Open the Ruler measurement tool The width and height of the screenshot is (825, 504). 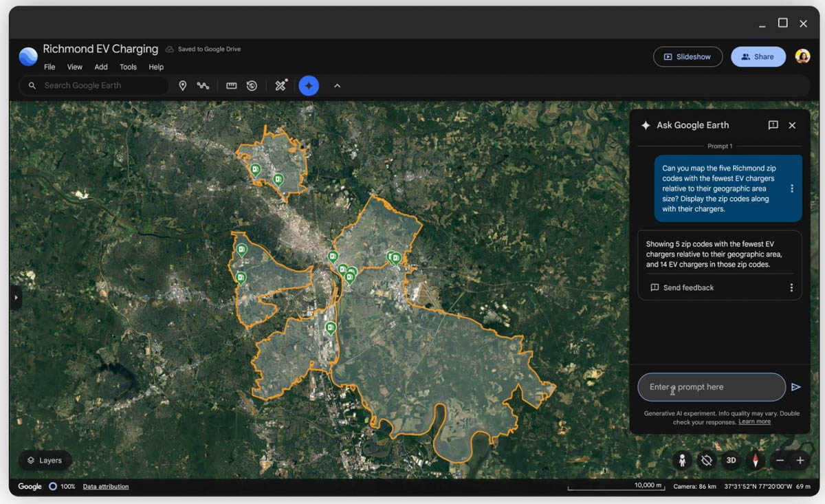[231, 85]
